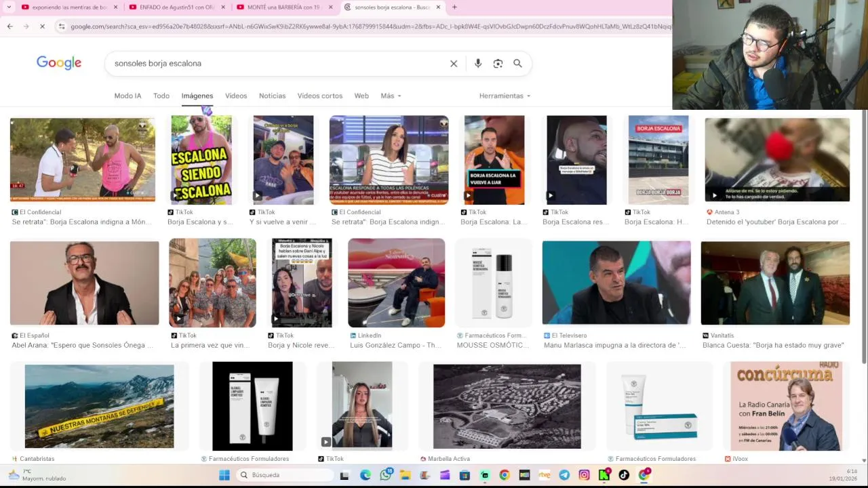Open Chrome with notification badge on taskbar
This screenshot has width=868, height=488.
[x=644, y=475]
